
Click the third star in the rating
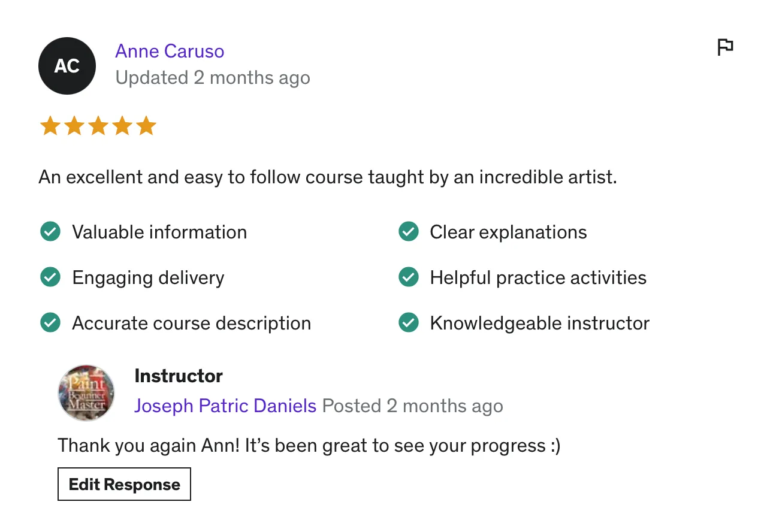98,126
